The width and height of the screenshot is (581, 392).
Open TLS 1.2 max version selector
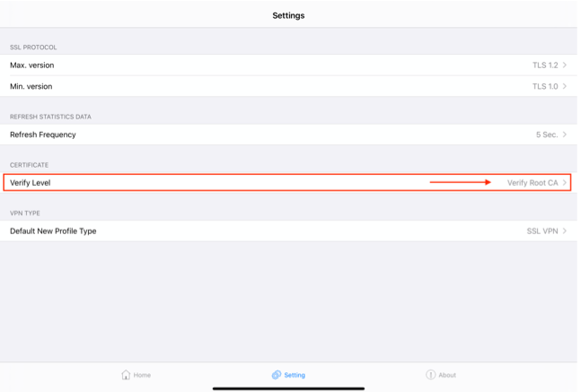click(x=544, y=65)
